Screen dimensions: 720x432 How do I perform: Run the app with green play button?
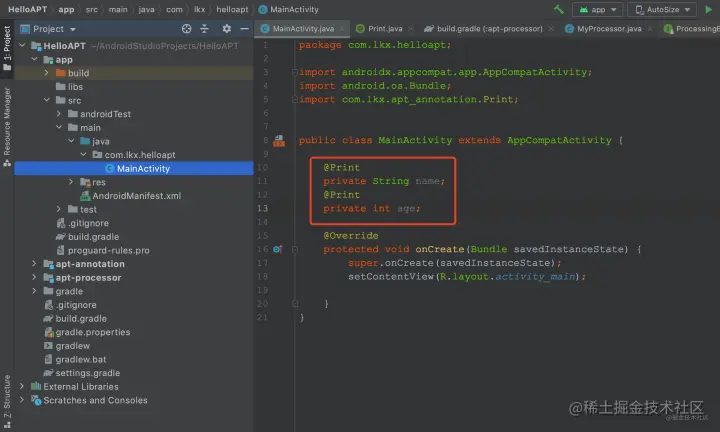pos(709,9)
